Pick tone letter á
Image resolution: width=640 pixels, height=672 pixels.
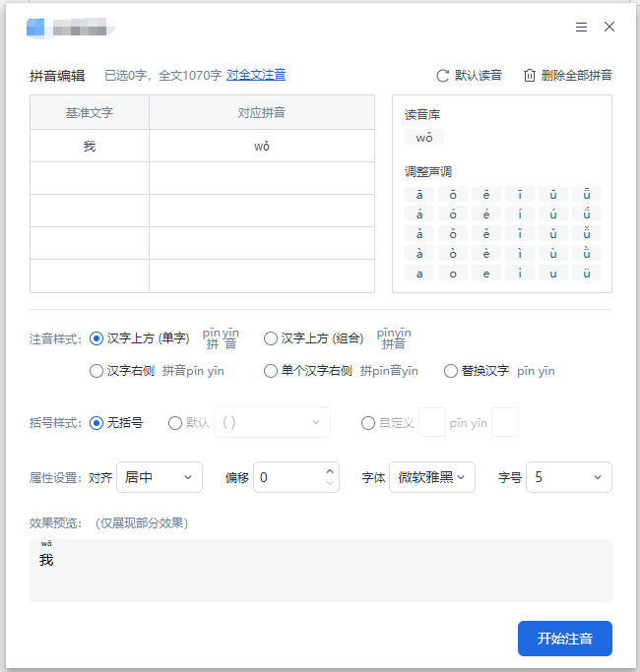419,214
